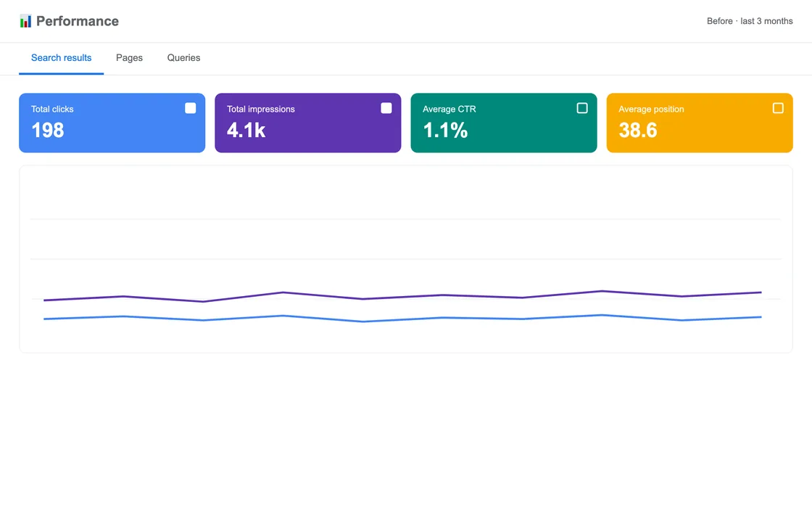Click the 4.1k impressions value
Image resolution: width=812 pixels, height=508 pixels.
(x=246, y=130)
